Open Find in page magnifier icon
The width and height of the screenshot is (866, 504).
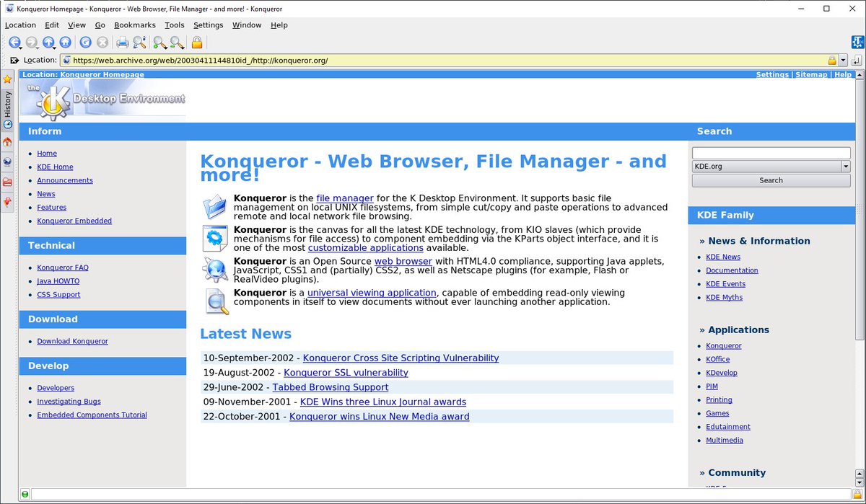(x=140, y=43)
